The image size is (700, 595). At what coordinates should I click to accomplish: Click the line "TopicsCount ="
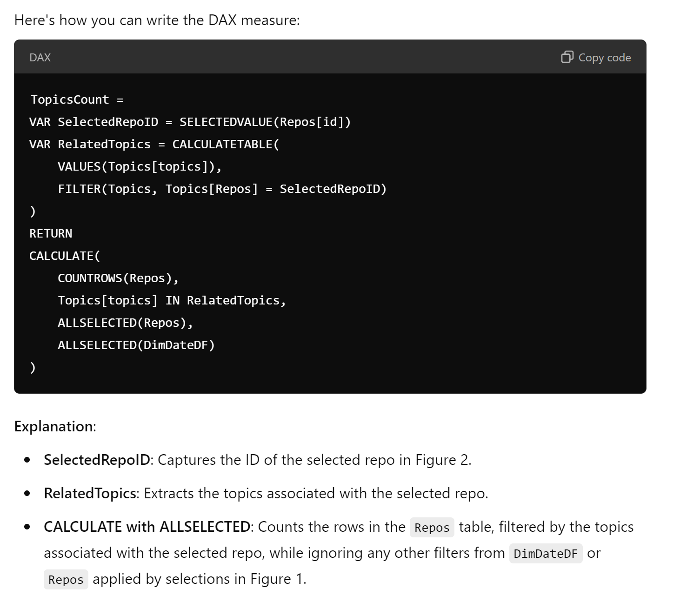[77, 100]
